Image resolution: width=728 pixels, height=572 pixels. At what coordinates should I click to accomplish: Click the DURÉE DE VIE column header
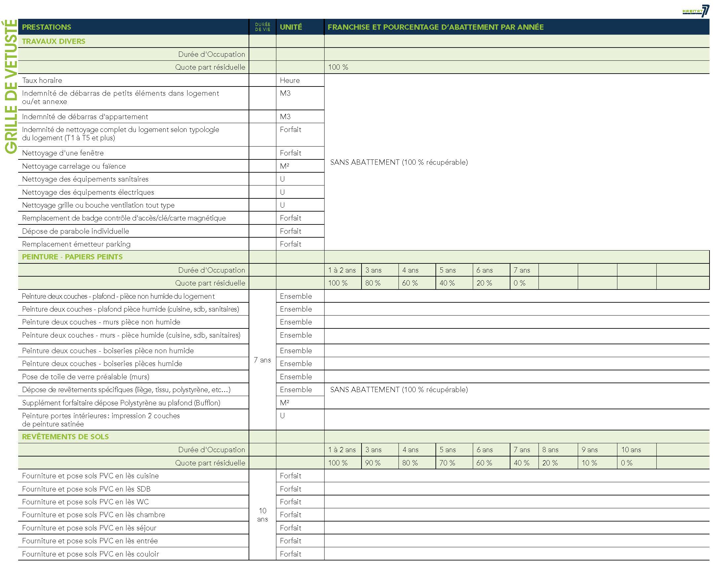263,27
